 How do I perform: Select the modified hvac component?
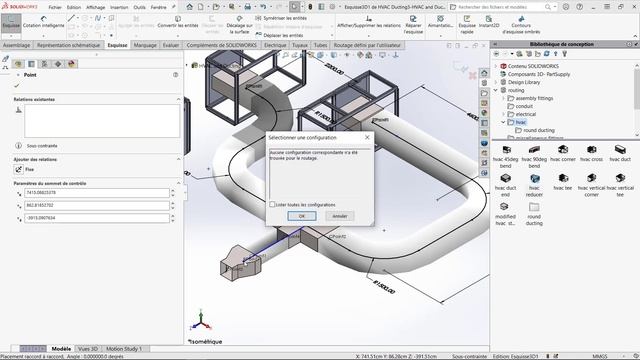[x=506, y=213]
